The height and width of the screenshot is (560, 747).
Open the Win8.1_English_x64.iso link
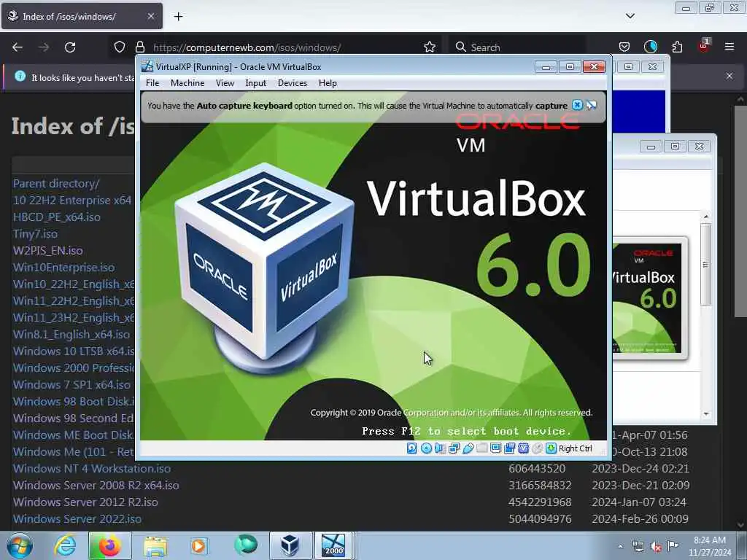pyautogui.click(x=71, y=334)
